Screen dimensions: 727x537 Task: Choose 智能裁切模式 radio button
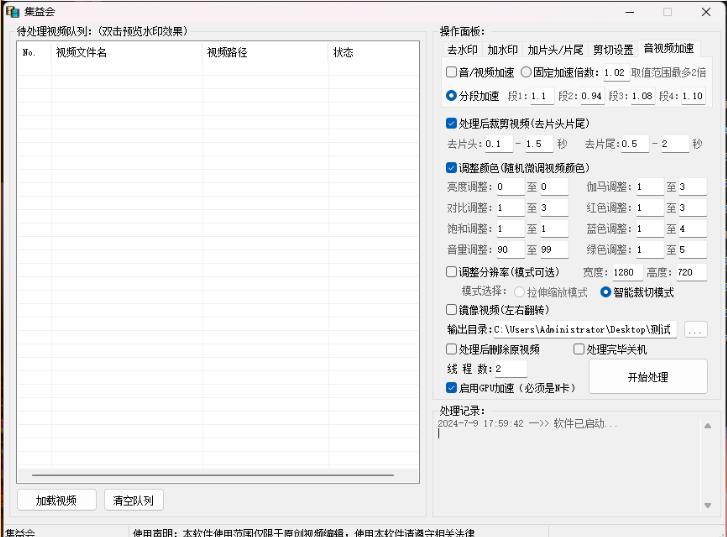[x=605, y=293]
